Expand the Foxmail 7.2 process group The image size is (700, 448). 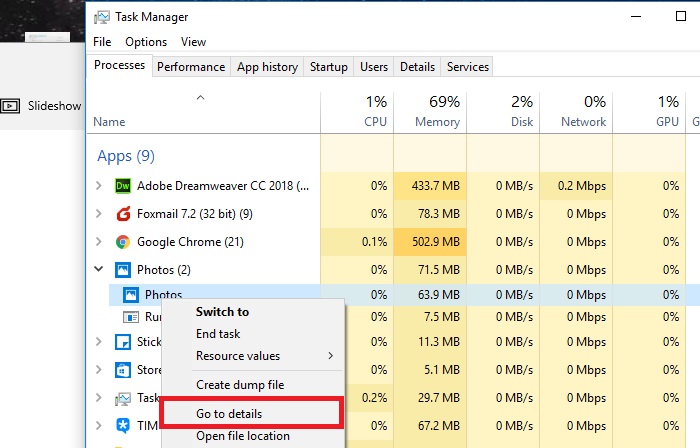pyautogui.click(x=99, y=214)
